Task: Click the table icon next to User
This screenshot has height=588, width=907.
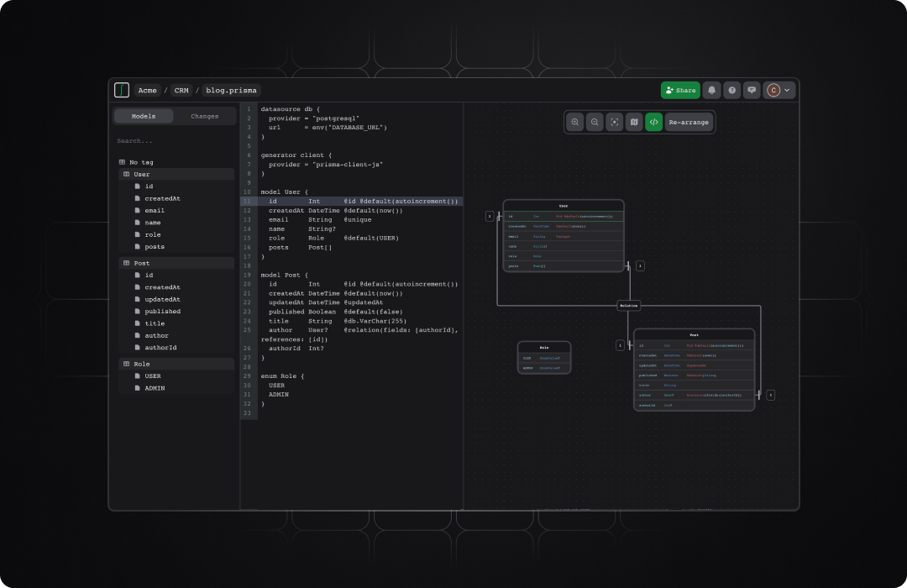Action: (127, 174)
